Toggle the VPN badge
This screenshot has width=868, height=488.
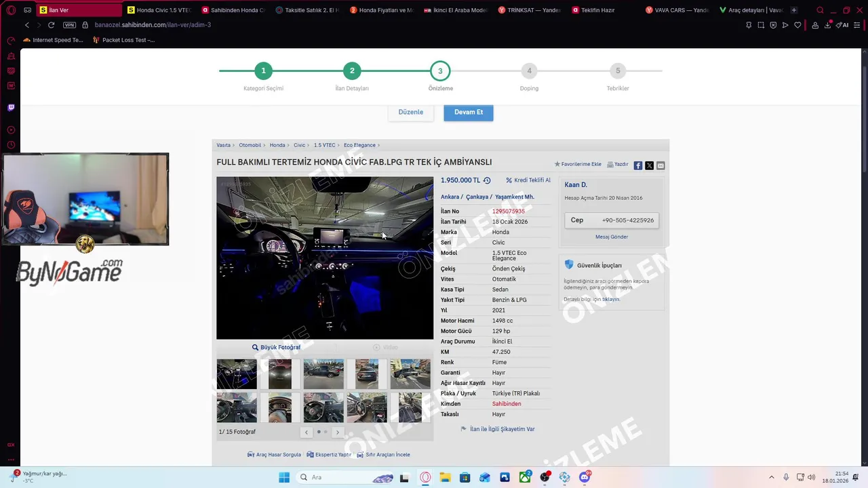pos(69,25)
